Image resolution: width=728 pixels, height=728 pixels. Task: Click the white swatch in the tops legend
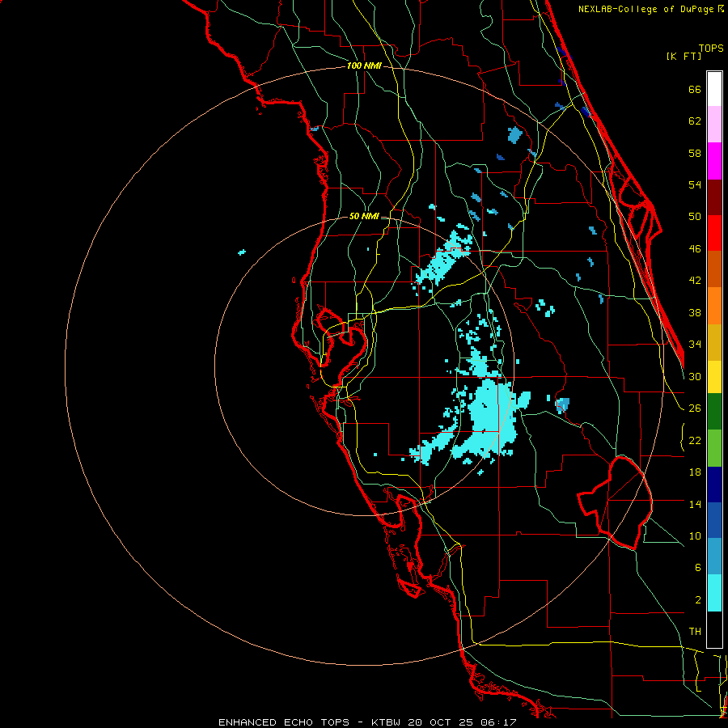click(x=714, y=89)
